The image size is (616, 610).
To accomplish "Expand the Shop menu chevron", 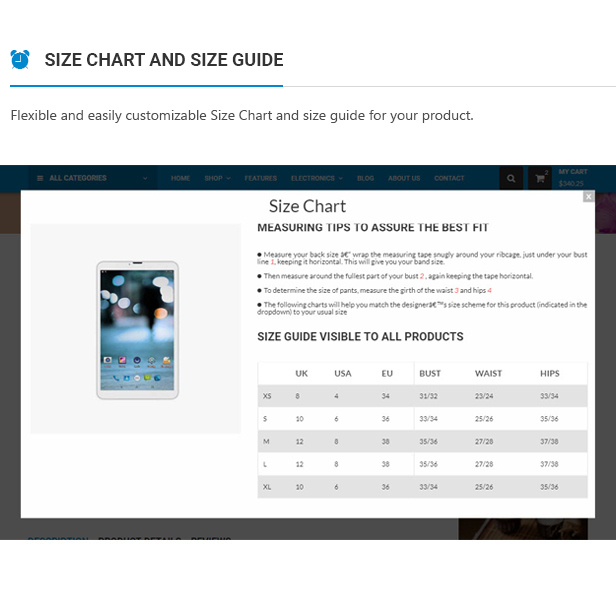I will [228, 178].
